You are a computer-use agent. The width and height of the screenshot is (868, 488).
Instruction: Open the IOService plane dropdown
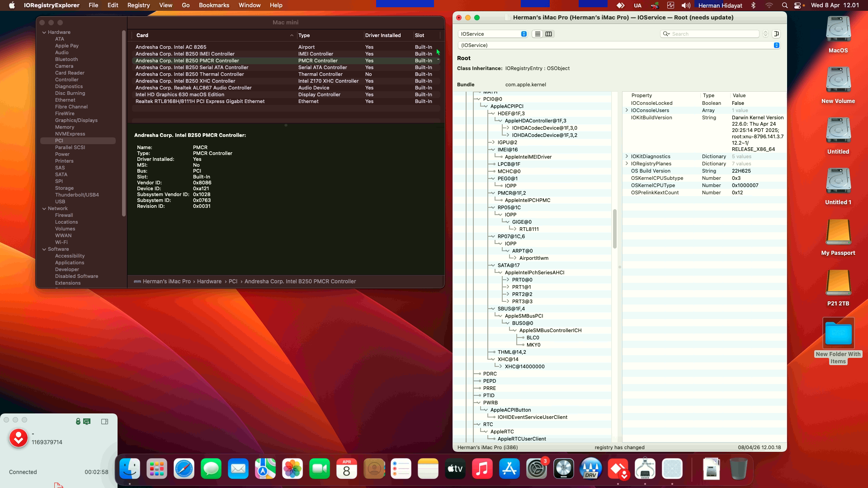coord(492,34)
